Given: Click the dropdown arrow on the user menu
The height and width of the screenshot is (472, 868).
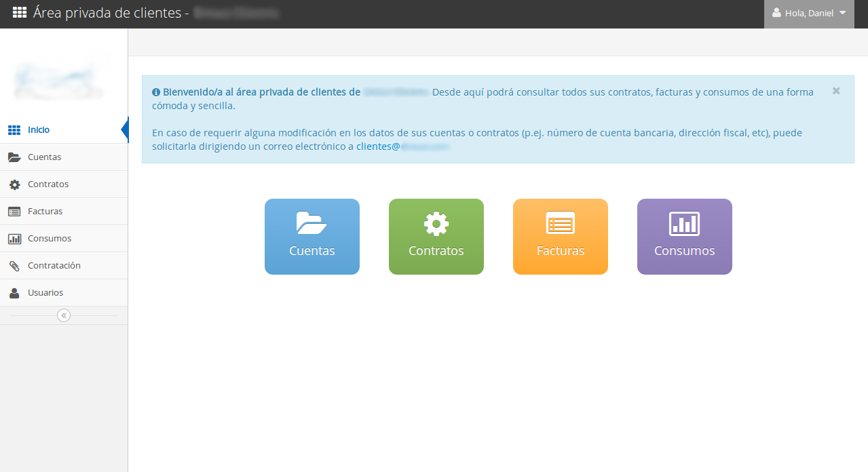Looking at the screenshot, I should tap(842, 14).
